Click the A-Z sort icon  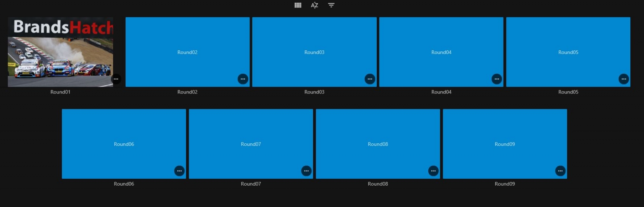click(314, 5)
